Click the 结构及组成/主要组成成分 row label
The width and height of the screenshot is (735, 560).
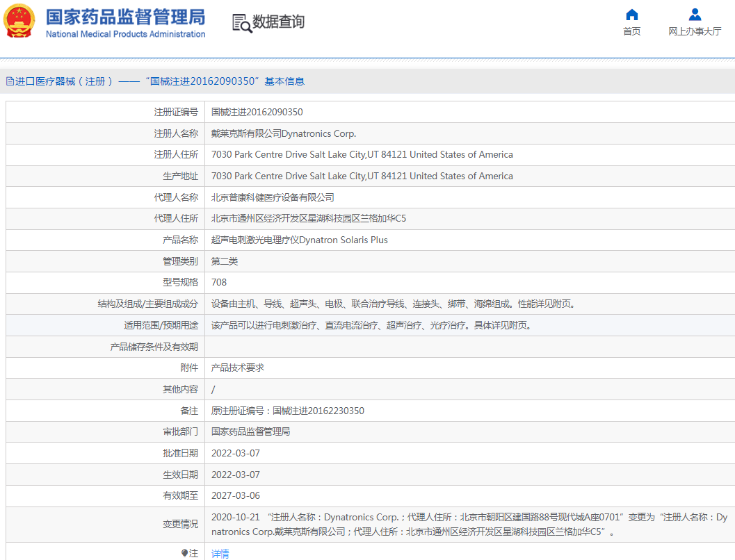pos(148,304)
